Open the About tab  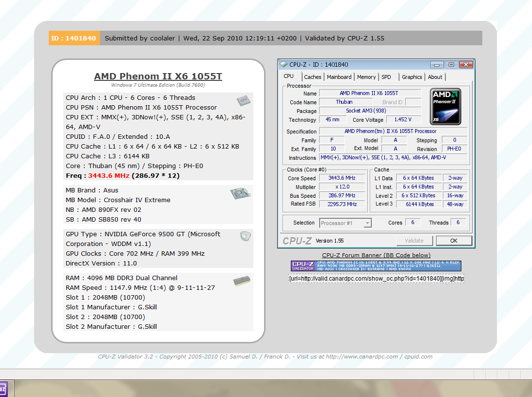pyautogui.click(x=435, y=77)
